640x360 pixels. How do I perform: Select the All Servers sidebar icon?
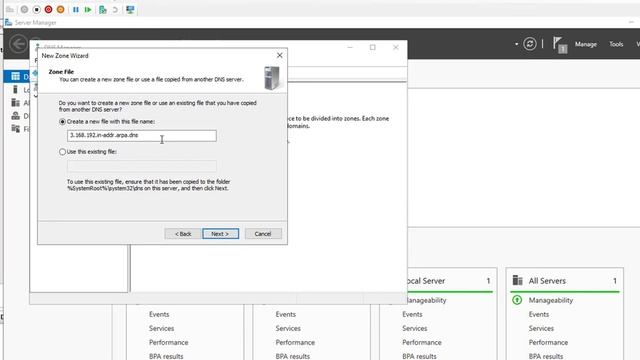coord(16,102)
